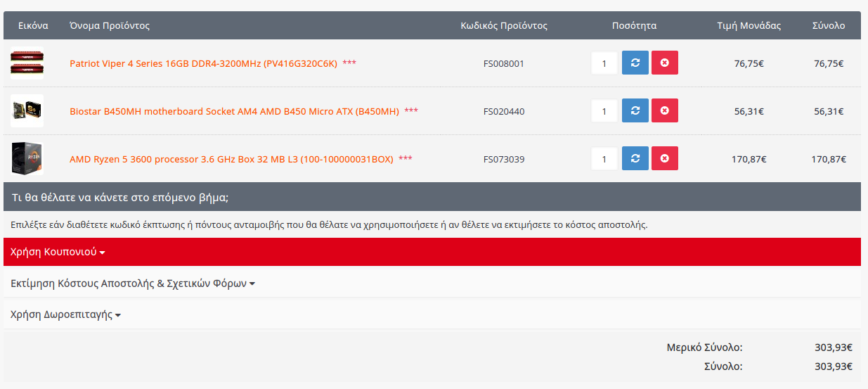
Task: Refresh quantity for Biostar B450MH motherboard
Action: click(x=635, y=111)
